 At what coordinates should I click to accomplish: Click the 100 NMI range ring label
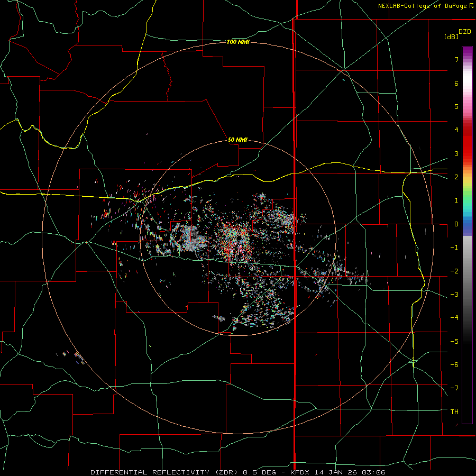click(x=238, y=42)
